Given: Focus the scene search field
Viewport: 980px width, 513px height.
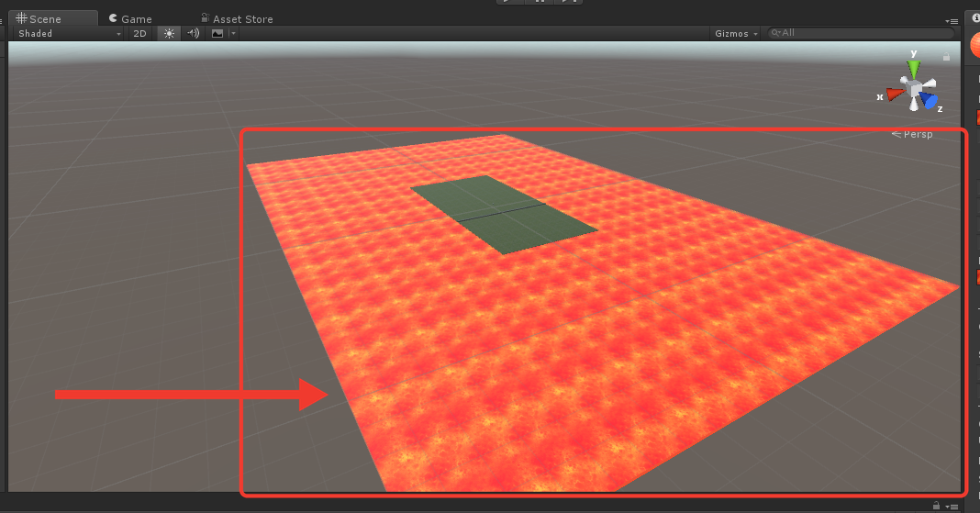Looking at the screenshot, I should 862,33.
